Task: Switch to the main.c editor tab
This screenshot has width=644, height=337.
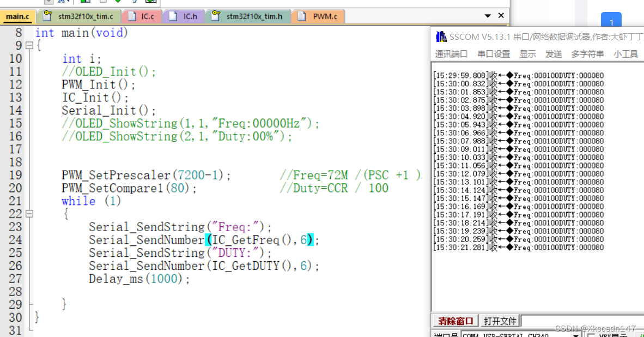Action: [x=18, y=16]
